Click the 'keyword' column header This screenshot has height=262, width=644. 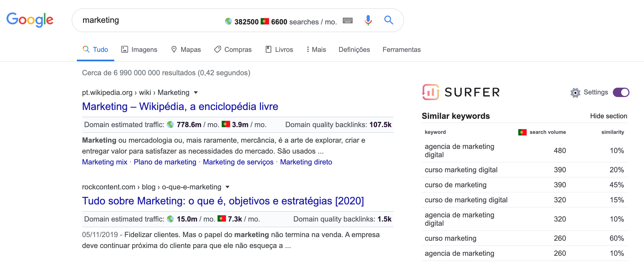point(435,132)
